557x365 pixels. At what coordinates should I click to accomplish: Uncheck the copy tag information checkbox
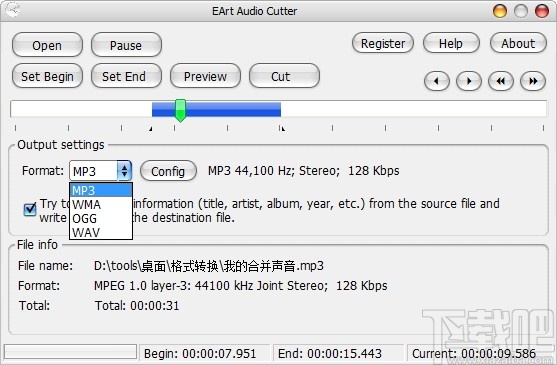coord(30,209)
